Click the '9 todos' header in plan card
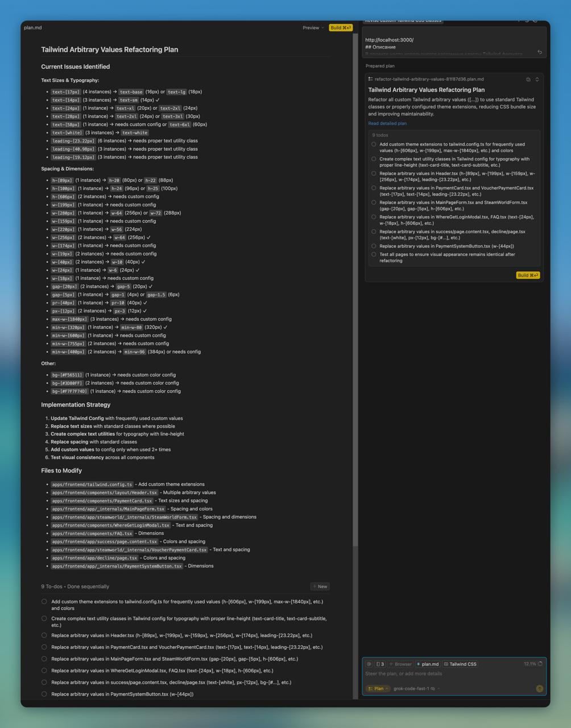Image resolution: width=571 pixels, height=728 pixels. pyautogui.click(x=380, y=135)
